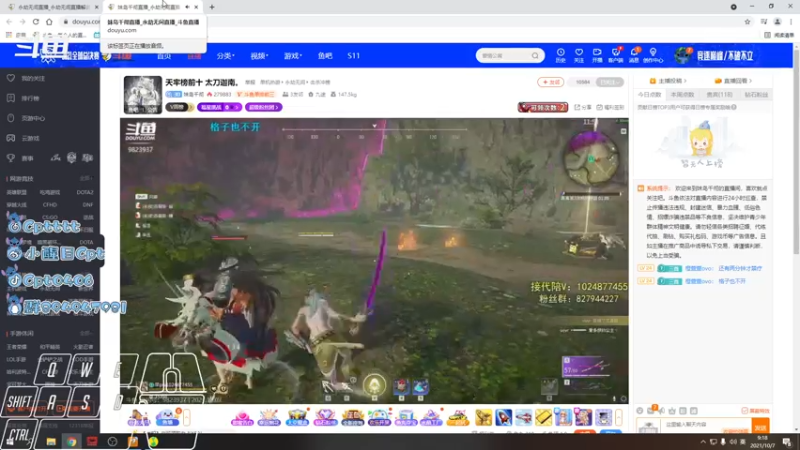Image resolution: width=800 pixels, height=450 pixels.
Task: Click the streamer avatar thumbnail
Action: (142, 94)
